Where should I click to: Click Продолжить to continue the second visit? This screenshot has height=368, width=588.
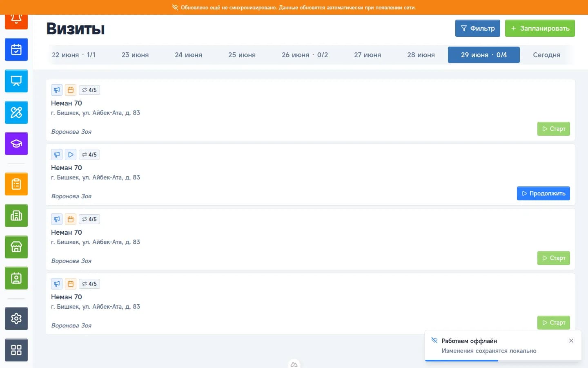coord(543,193)
